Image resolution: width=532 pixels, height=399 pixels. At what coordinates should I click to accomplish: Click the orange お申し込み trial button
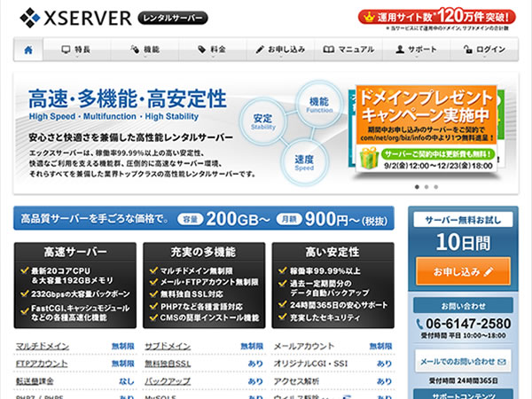[x=463, y=271]
